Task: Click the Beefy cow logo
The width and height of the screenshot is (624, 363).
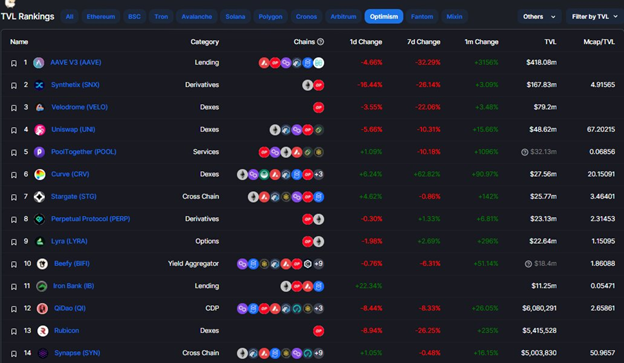Action: (42, 263)
